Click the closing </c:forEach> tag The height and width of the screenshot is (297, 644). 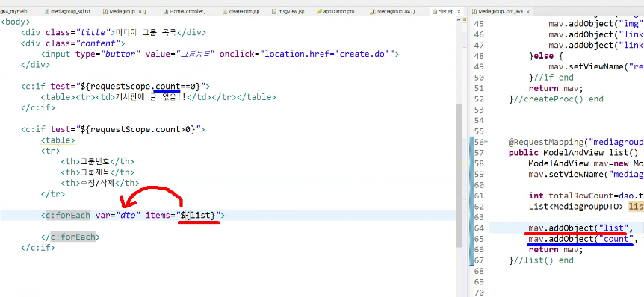[70, 237]
